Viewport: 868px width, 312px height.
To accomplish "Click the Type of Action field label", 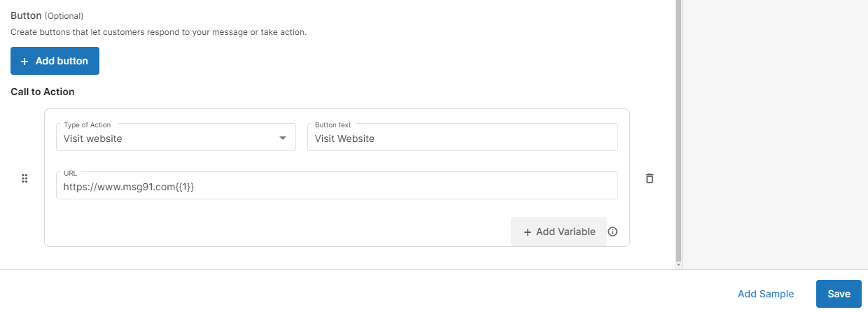I will pos(87,125).
